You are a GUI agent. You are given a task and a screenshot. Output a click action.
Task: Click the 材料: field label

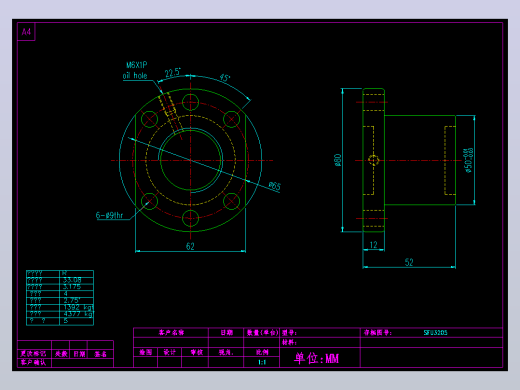pyautogui.click(x=289, y=342)
